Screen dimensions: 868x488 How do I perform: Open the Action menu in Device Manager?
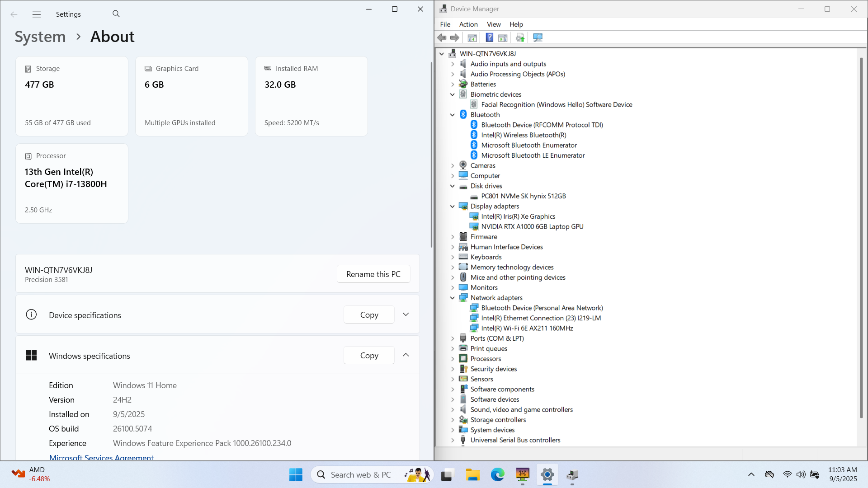click(x=468, y=24)
